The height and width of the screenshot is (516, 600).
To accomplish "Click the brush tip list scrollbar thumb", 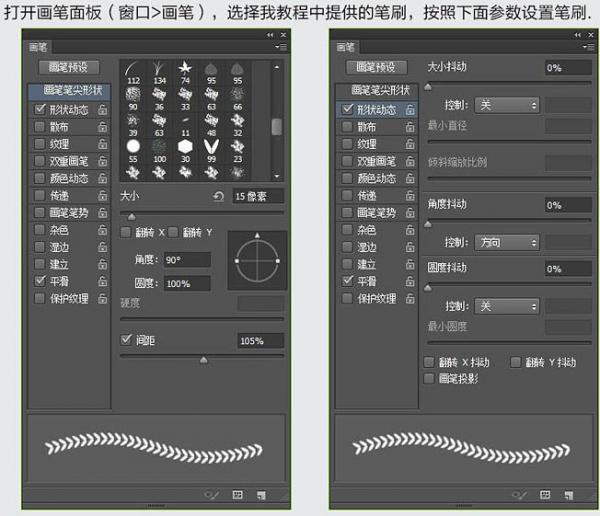I will 277,127.
